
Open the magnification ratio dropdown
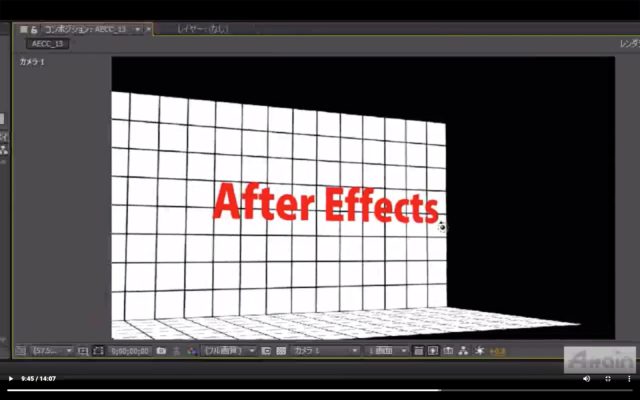(52, 351)
